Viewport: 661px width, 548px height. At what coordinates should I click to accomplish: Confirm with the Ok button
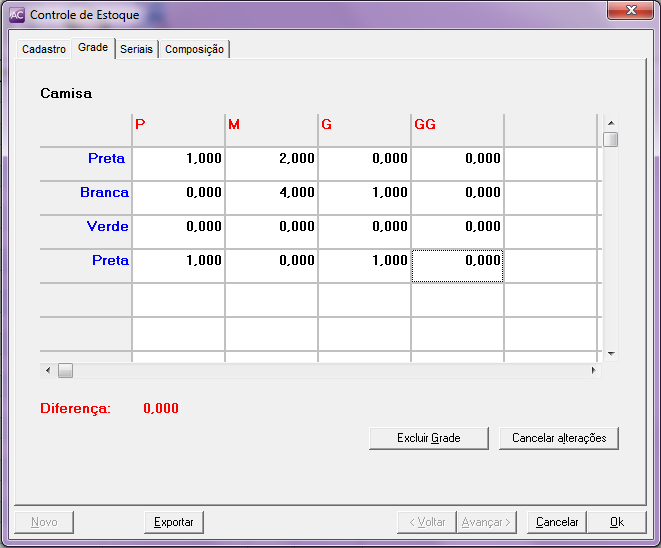(616, 522)
